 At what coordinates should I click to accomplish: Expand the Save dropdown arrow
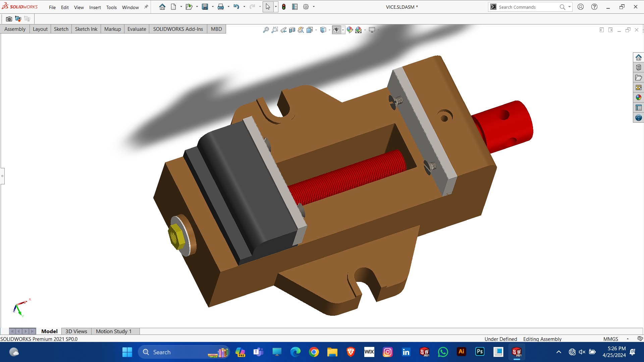[213, 7]
